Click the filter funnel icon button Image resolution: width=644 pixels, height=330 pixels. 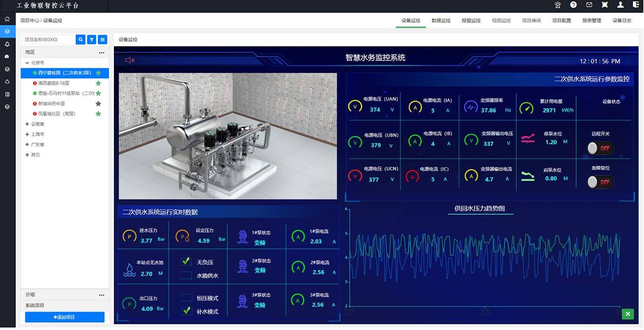pyautogui.click(x=92, y=40)
